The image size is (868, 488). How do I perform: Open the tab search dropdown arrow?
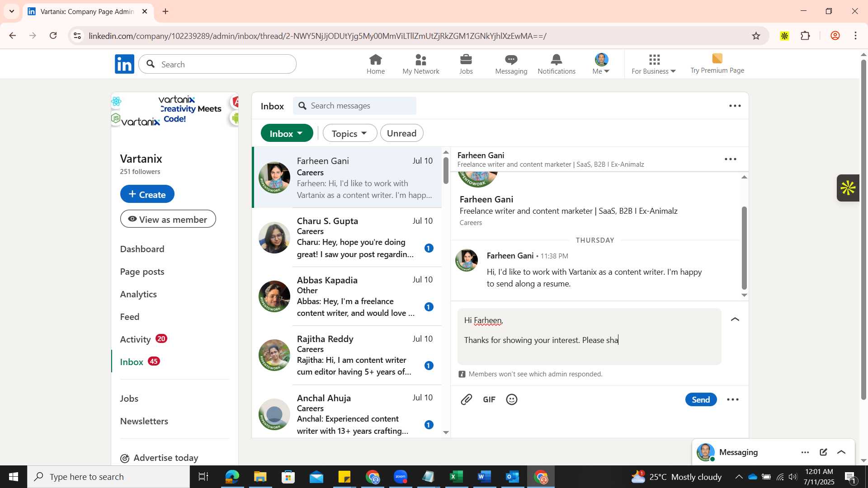12,11
